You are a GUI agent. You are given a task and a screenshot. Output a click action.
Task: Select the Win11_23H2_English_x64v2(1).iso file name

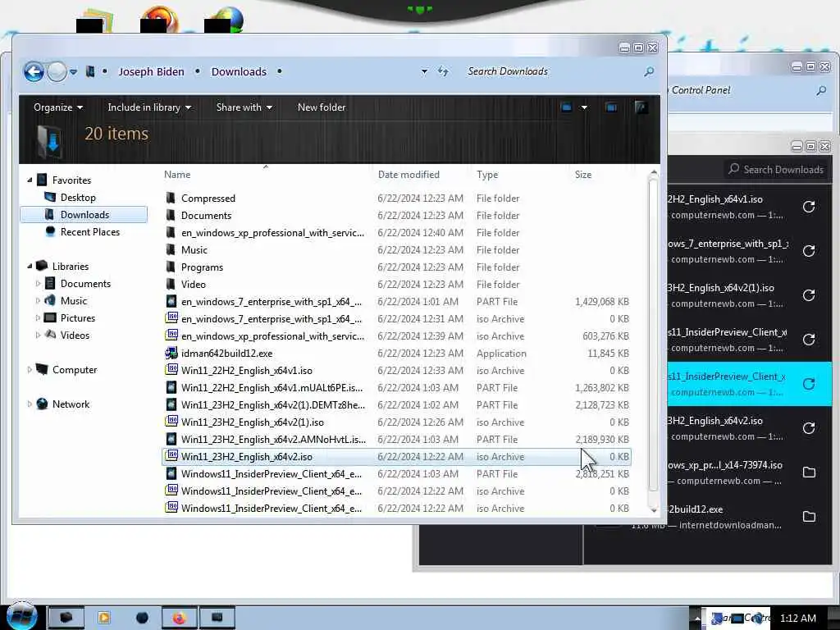point(253,422)
